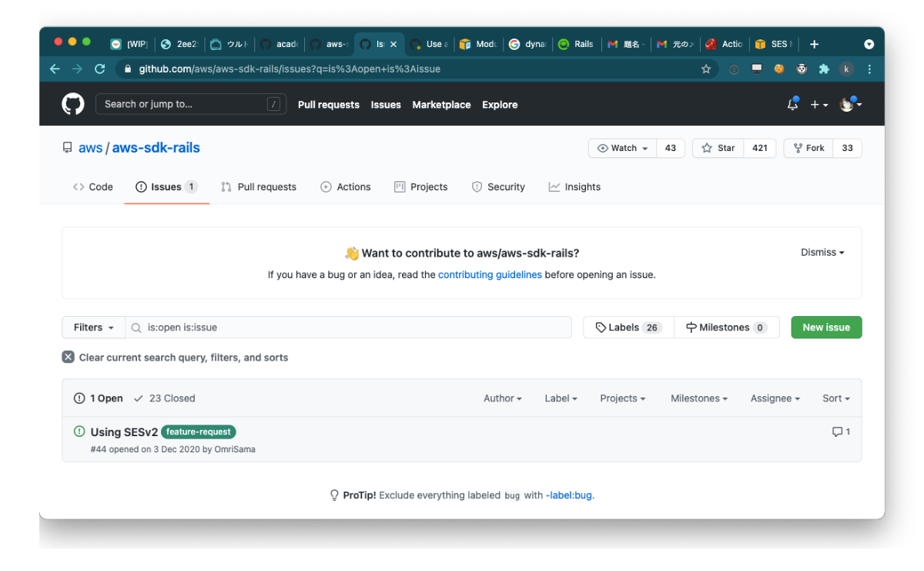Screen dimensions: 924x571
Task: Clear current search query, filters, and sorts
Action: pos(176,358)
